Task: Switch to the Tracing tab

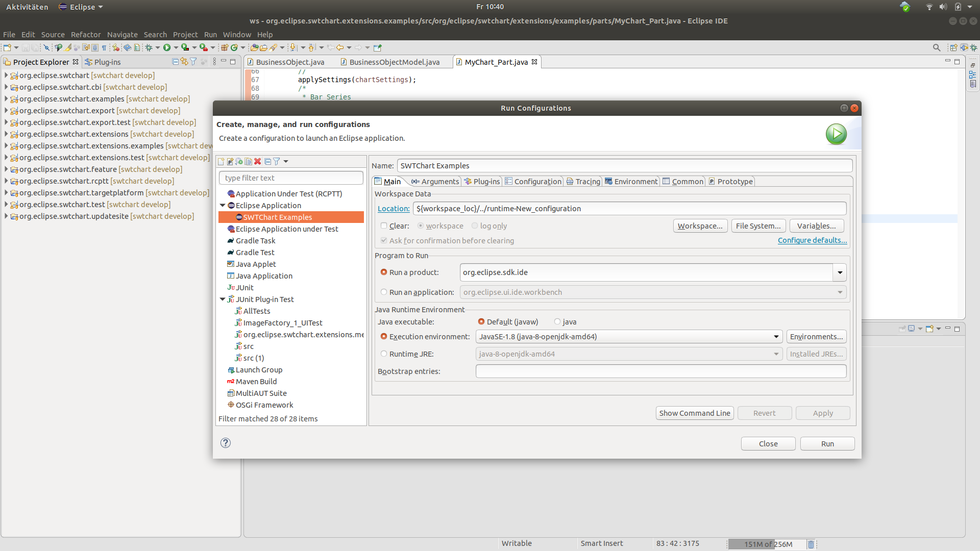Action: coord(583,181)
